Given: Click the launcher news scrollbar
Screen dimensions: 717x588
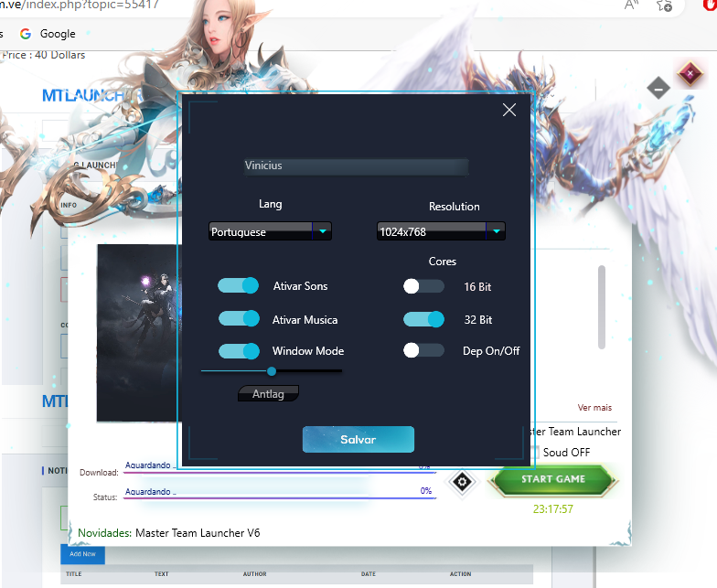Looking at the screenshot, I should tap(602, 307).
